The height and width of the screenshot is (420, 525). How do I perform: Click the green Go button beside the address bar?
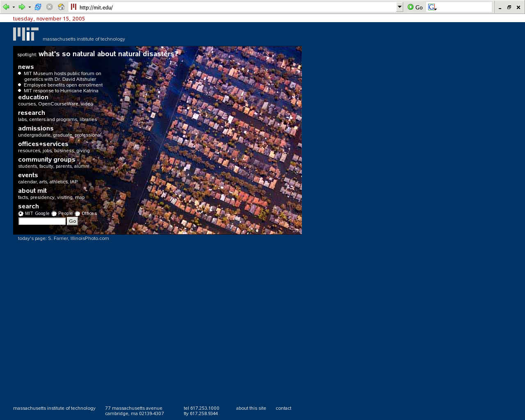tap(415, 7)
